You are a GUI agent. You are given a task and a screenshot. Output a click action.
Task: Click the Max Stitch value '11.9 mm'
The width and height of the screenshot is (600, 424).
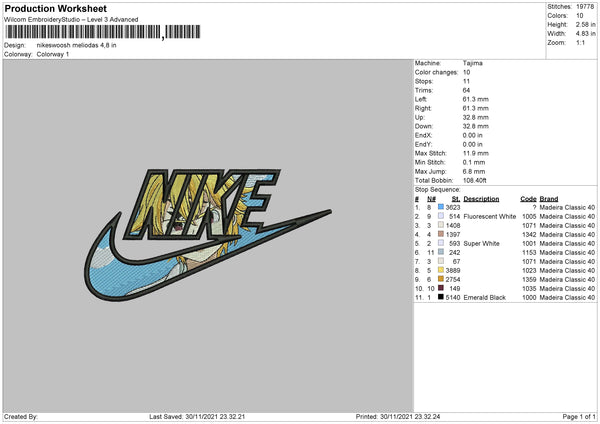[x=476, y=153]
